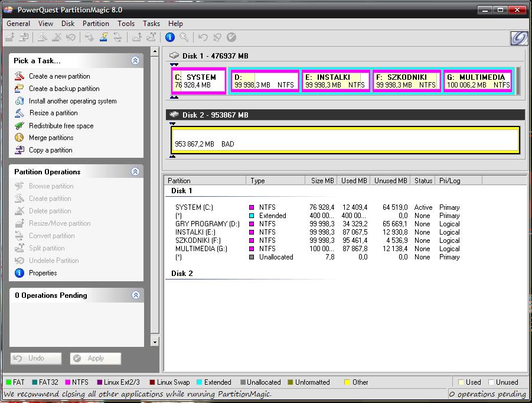Click the Size MB column header
532x403 pixels.
(321, 181)
